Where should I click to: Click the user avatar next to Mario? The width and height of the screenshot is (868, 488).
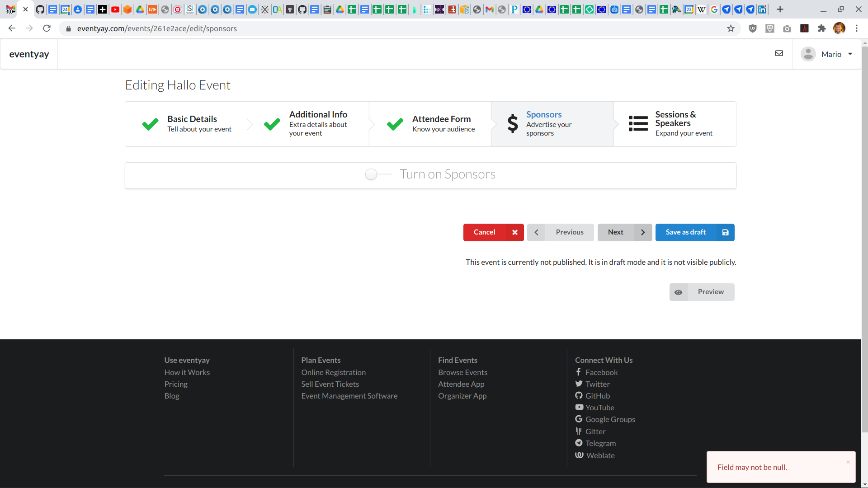tap(808, 54)
